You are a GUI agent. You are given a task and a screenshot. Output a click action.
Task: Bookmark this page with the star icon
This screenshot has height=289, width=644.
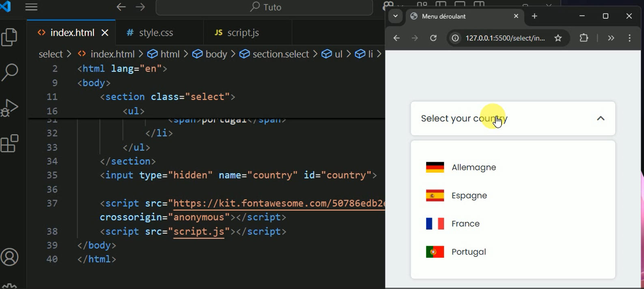click(558, 38)
